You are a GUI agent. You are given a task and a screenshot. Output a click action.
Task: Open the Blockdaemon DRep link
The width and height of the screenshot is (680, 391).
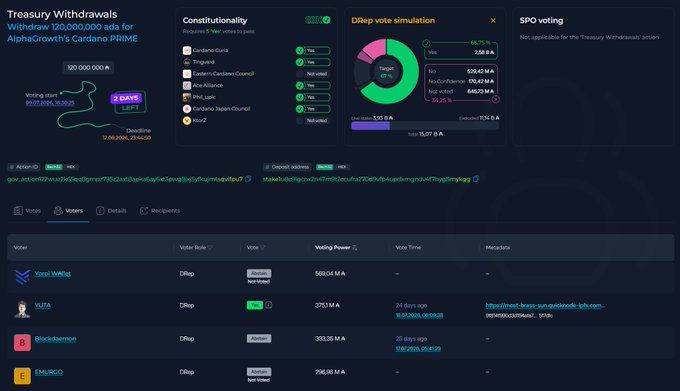56,339
